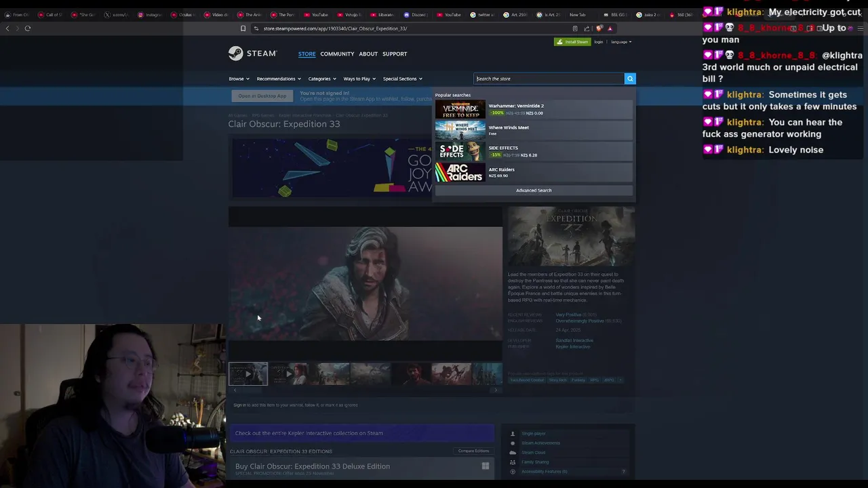This screenshot has width=868, height=488.
Task: Click the Family Sharing feature link
Action: (x=535, y=462)
